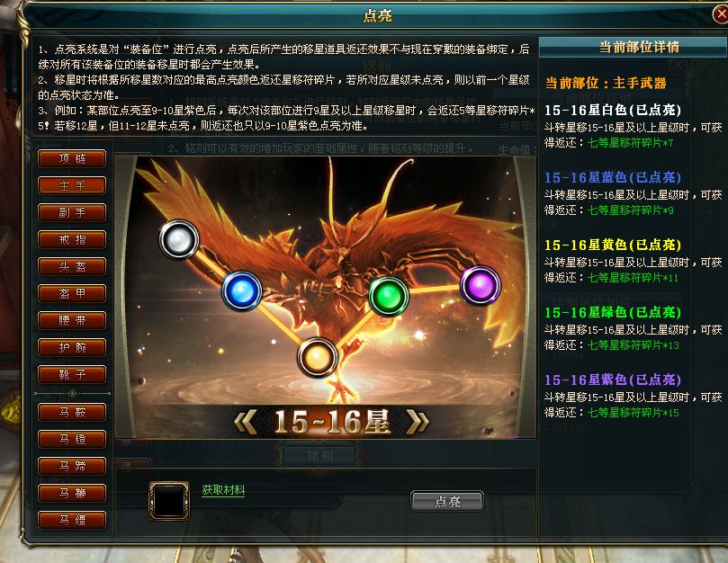The image size is (728, 563).
Task: Select the 副手 slot
Action: point(72,212)
